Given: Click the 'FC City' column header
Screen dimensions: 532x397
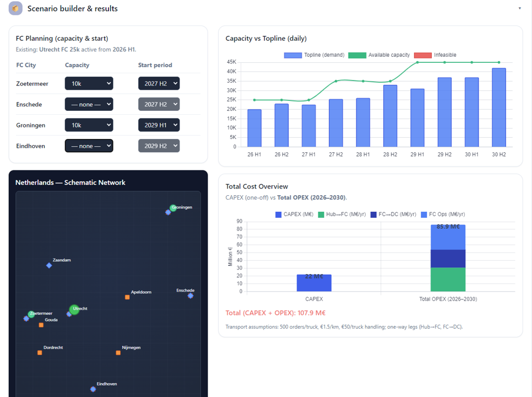Looking at the screenshot, I should point(26,65).
